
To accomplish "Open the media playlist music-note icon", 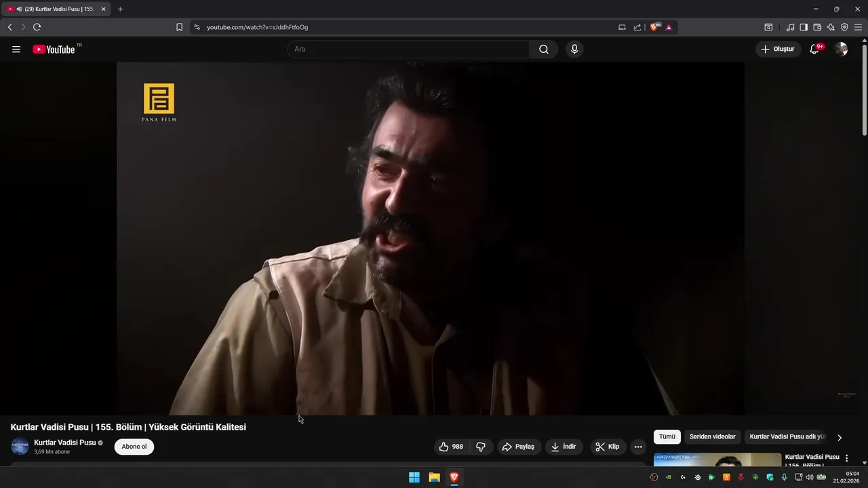I will point(790,27).
